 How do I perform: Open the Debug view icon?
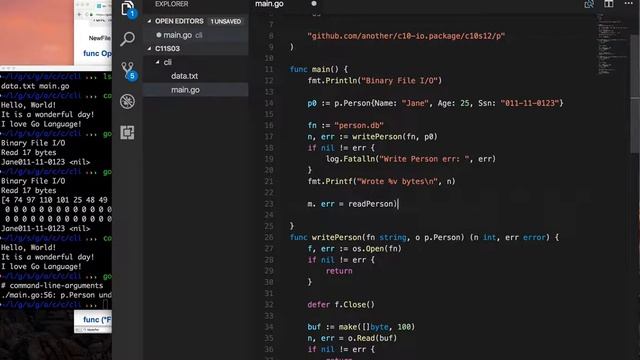coord(127,101)
